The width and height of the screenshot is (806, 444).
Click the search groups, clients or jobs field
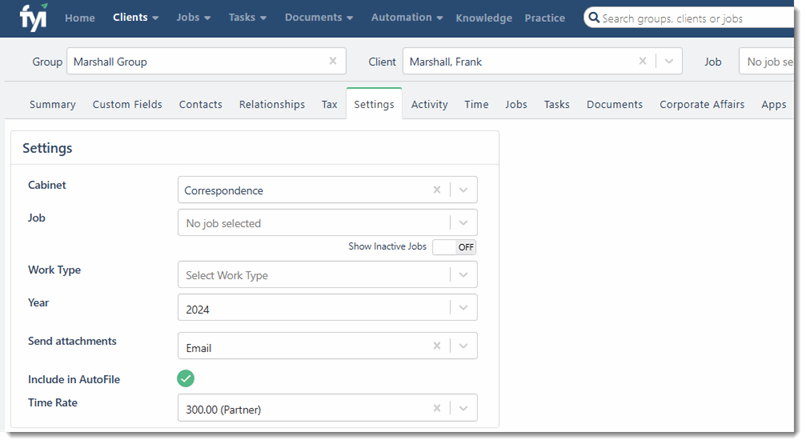(x=689, y=18)
